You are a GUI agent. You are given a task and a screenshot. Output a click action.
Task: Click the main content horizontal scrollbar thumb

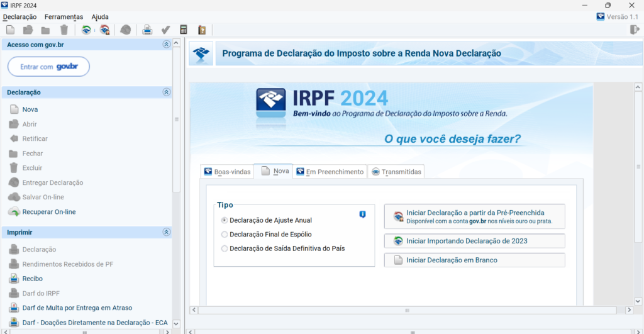point(407,310)
